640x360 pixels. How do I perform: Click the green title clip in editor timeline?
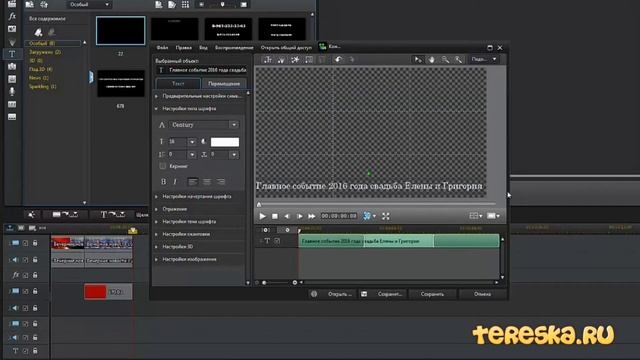(x=399, y=241)
